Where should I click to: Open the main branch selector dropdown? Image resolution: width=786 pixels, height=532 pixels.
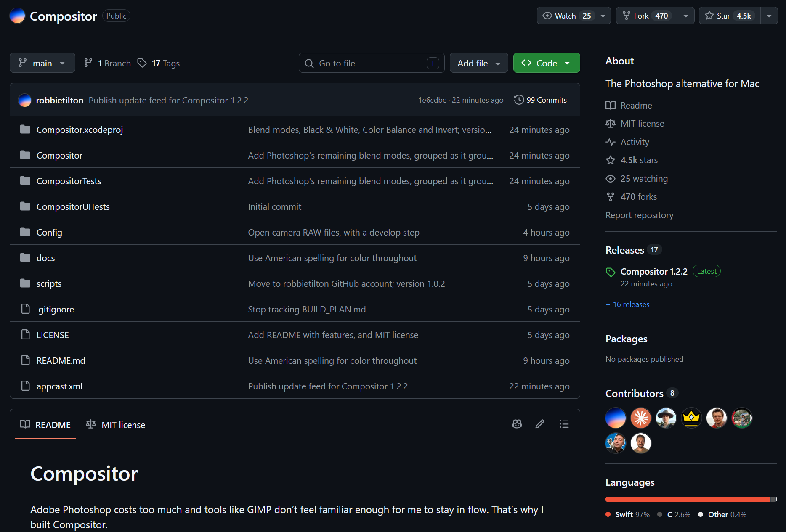pyautogui.click(x=42, y=63)
